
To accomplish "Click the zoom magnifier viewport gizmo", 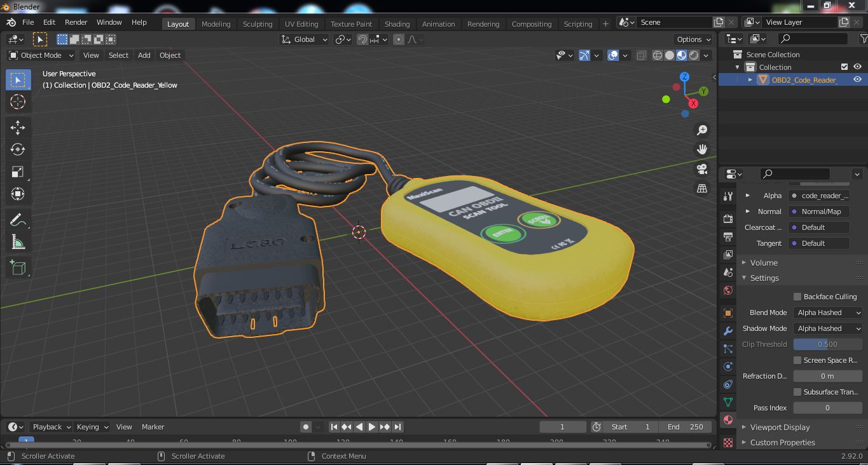I will [x=702, y=130].
